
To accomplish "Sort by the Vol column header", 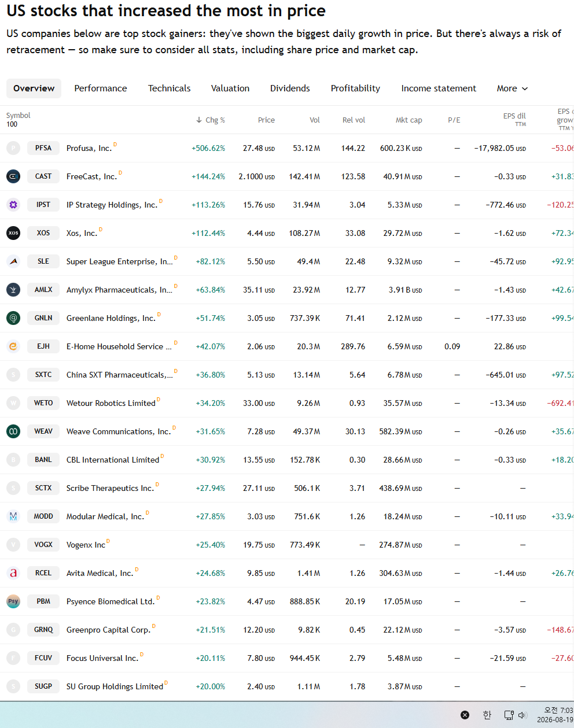I will (x=315, y=120).
